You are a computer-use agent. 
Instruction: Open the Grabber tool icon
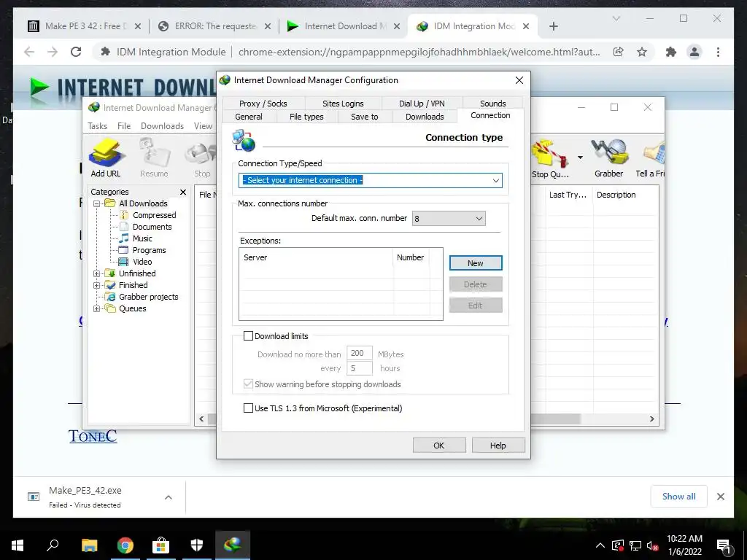pyautogui.click(x=609, y=158)
